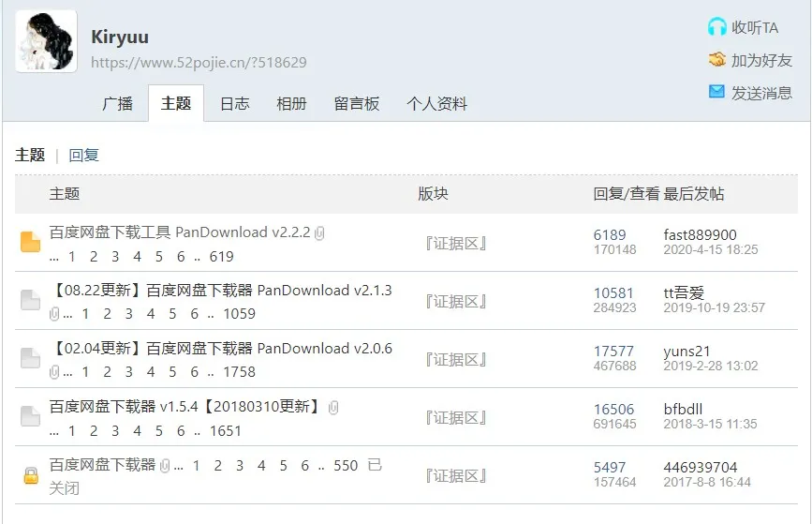Switch to the 个人资料 tab

tap(437, 104)
